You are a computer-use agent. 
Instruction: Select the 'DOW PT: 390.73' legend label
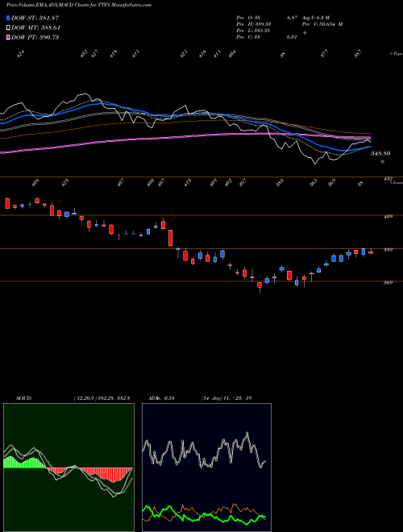pos(35,37)
